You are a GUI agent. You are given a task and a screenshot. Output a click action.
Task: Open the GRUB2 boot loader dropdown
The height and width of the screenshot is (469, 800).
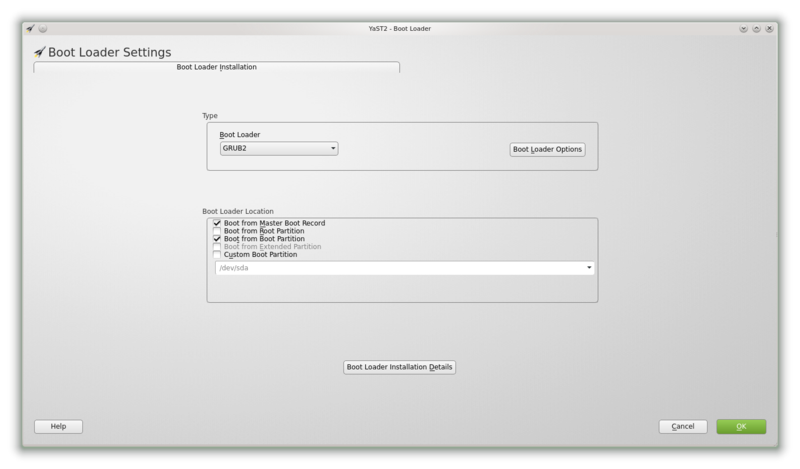tap(279, 149)
